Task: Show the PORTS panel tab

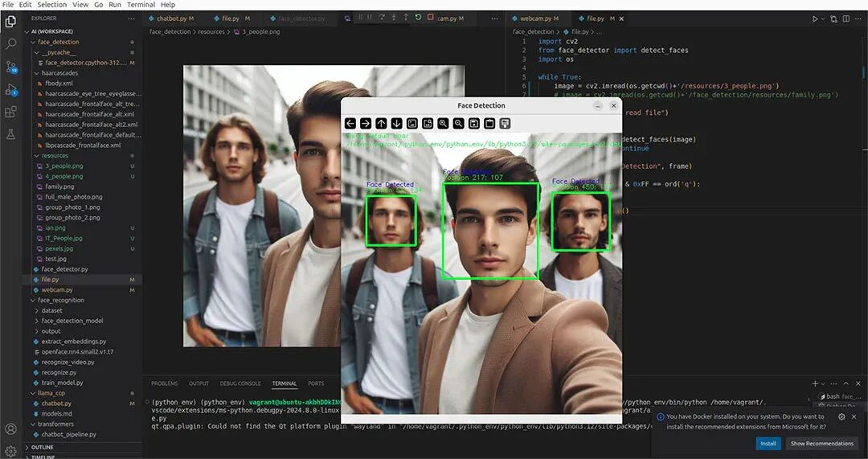Action: coord(316,383)
